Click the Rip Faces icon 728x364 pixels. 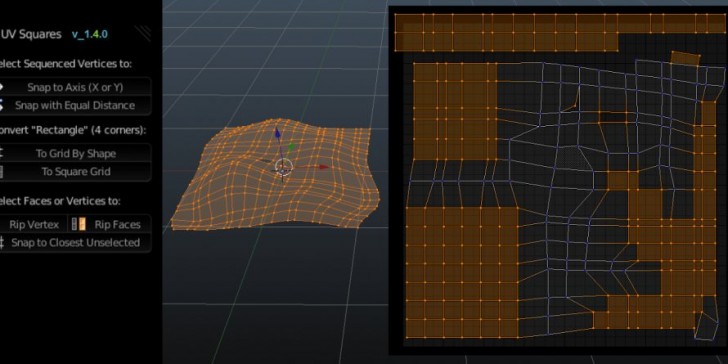point(79,224)
